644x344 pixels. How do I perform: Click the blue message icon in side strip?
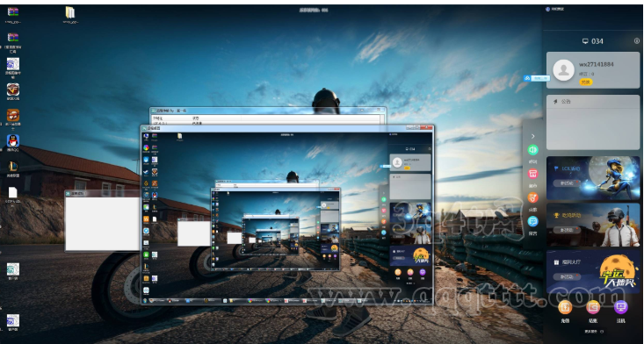pos(532,221)
